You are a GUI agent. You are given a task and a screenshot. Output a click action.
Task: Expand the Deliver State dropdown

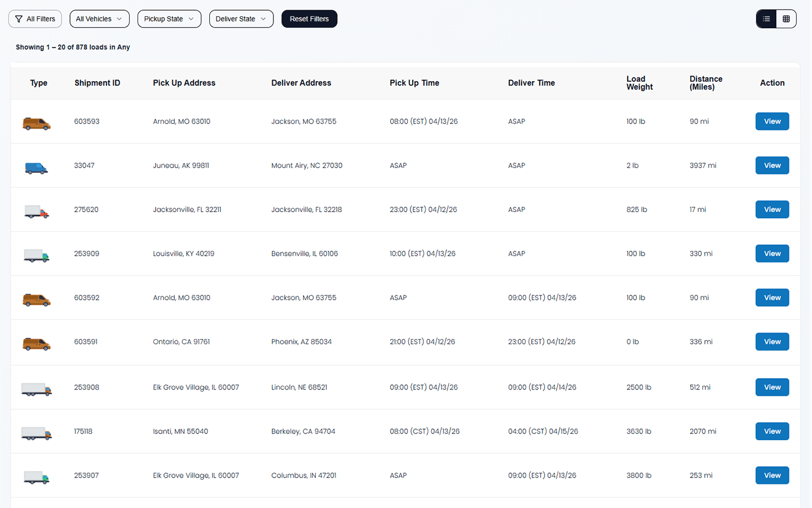point(241,19)
